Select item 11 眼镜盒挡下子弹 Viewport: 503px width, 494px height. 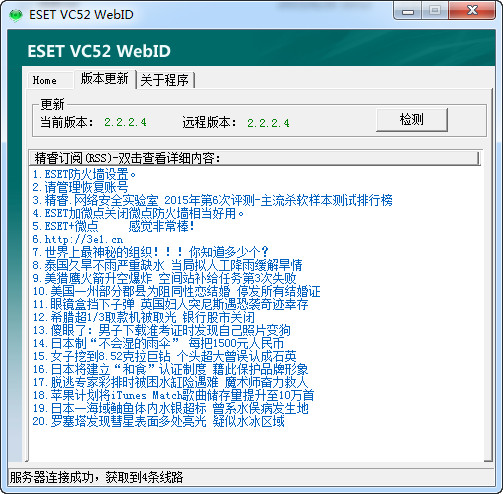(170, 304)
